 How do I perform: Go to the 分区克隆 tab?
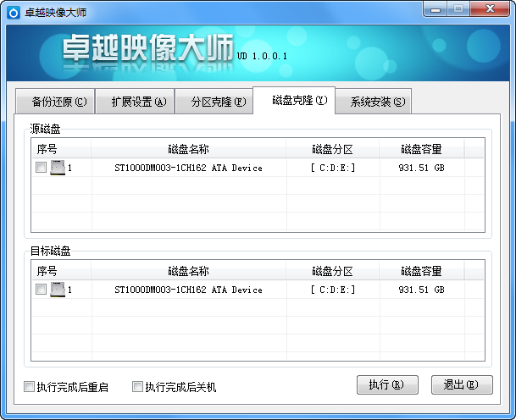(x=213, y=102)
